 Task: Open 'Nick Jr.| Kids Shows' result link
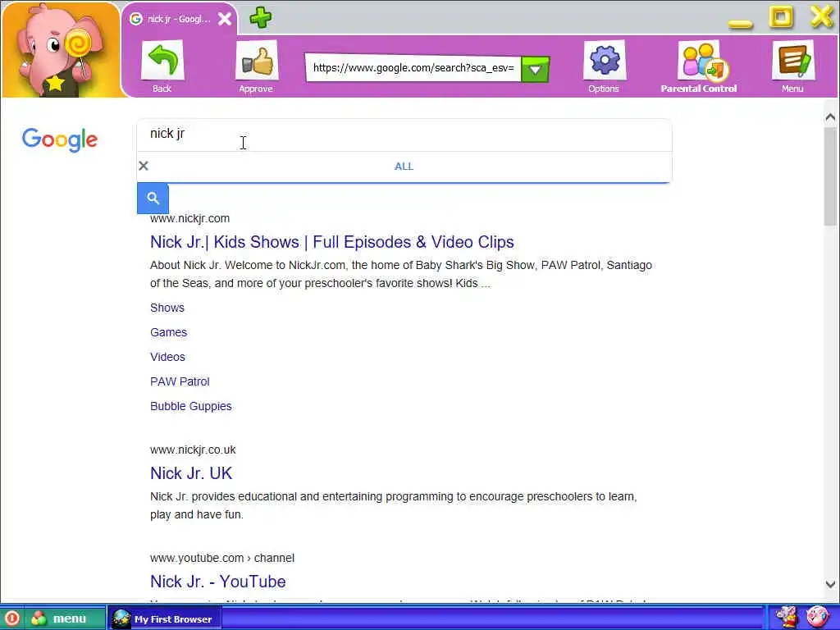331,242
